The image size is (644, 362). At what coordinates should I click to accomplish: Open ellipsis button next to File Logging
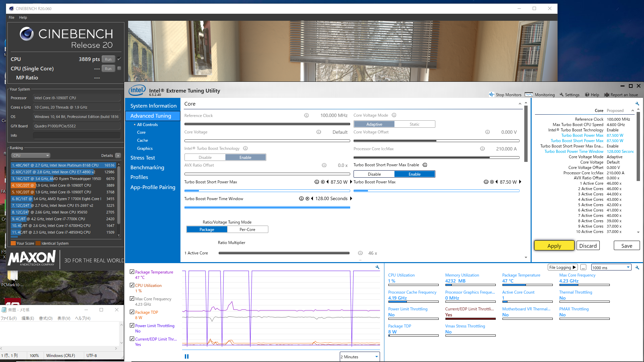tap(583, 267)
